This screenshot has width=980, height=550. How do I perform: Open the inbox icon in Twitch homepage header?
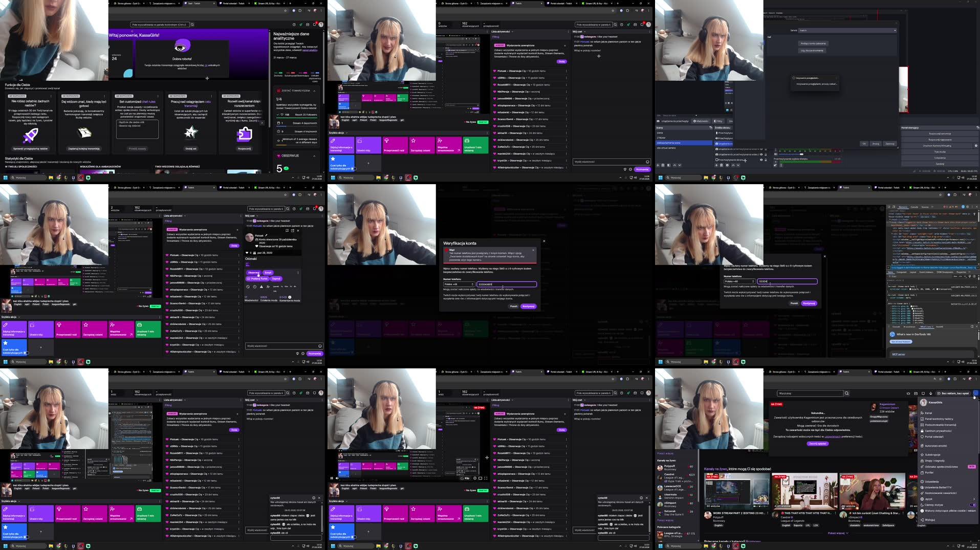click(916, 393)
